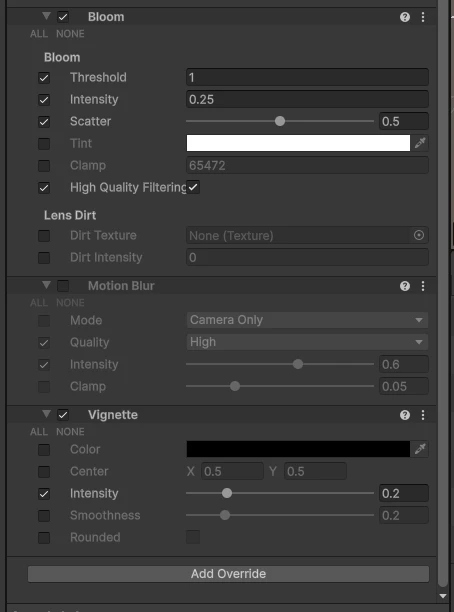Open the Vignette black color swatch
The image size is (454, 612).
[298, 449]
